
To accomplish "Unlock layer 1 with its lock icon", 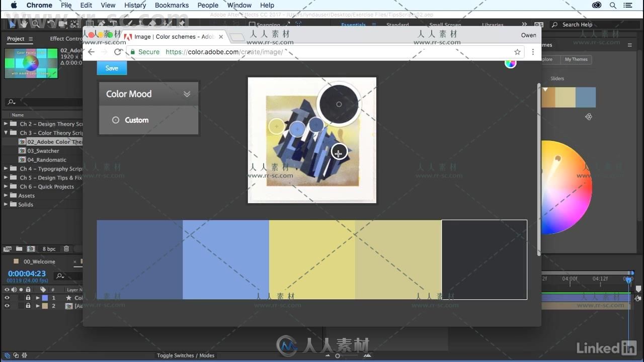I will tap(28, 298).
